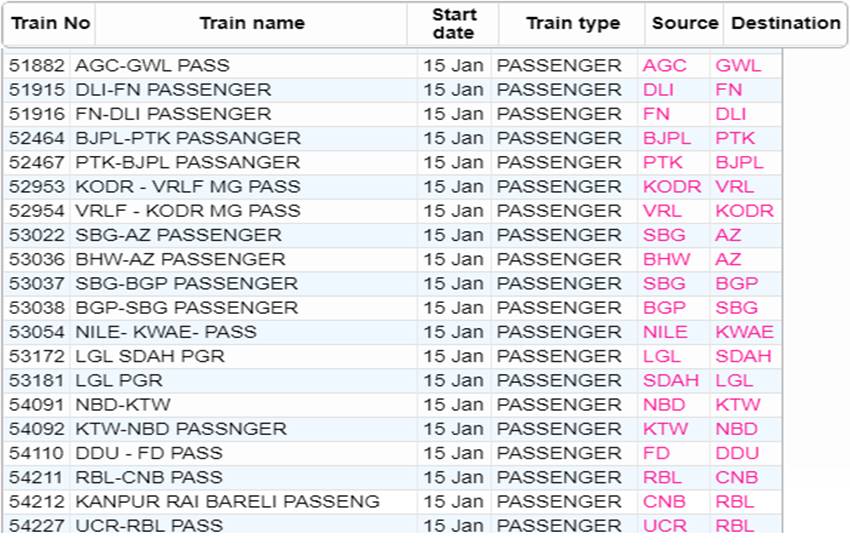
Task: Click the Train type column header
Action: pyautogui.click(x=572, y=23)
